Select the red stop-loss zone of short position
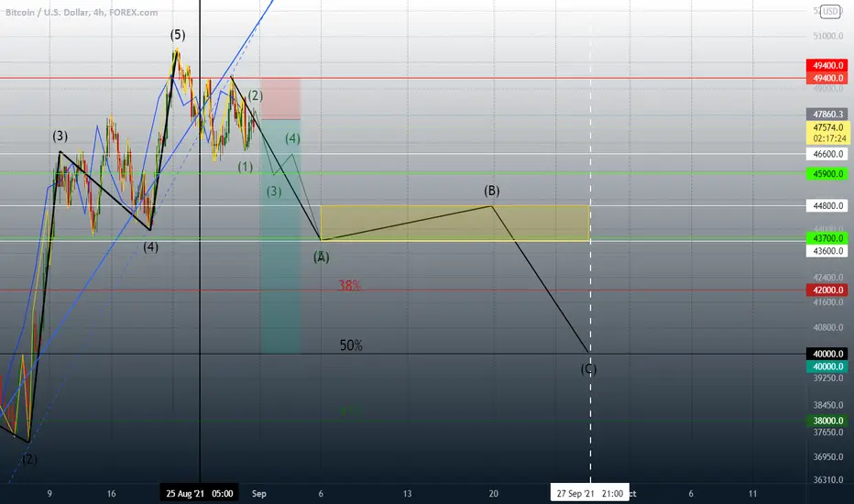The height and width of the screenshot is (504, 854). [280, 99]
